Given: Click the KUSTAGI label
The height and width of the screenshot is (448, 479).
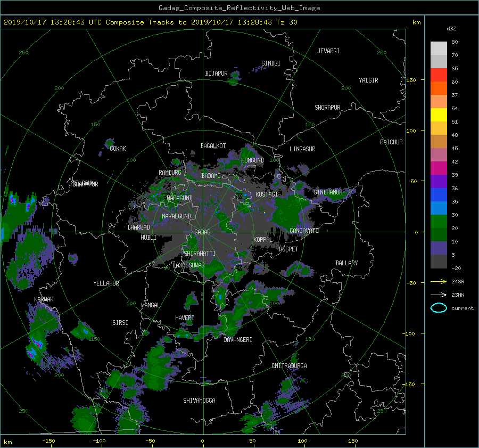Looking at the screenshot, I should coord(267,194).
